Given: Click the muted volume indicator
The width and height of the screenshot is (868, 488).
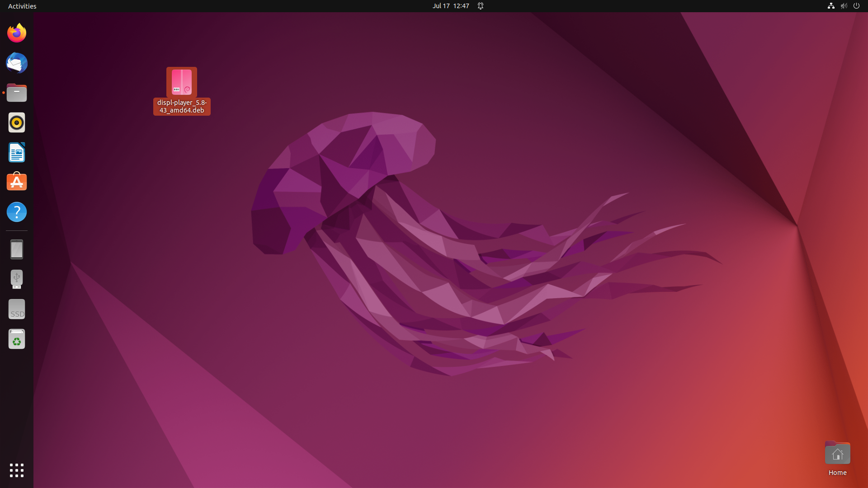Looking at the screenshot, I should 844,6.
